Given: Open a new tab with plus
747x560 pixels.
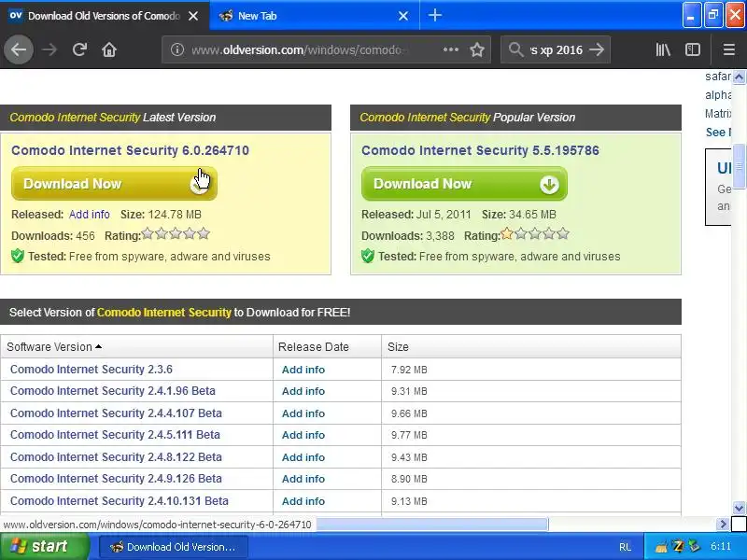Looking at the screenshot, I should pos(435,15).
